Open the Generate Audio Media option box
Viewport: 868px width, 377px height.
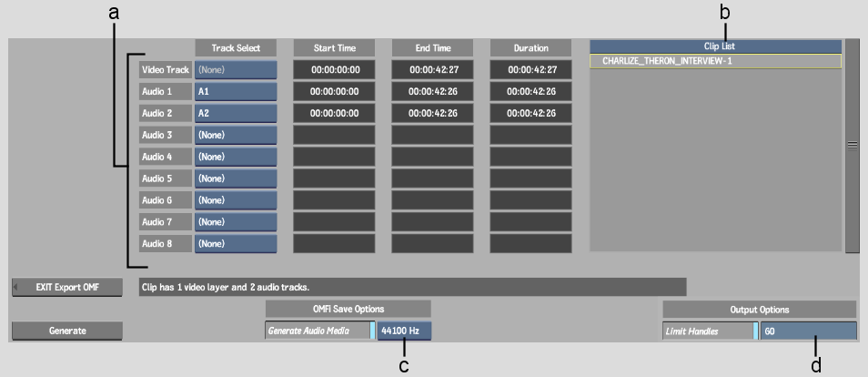pos(320,331)
